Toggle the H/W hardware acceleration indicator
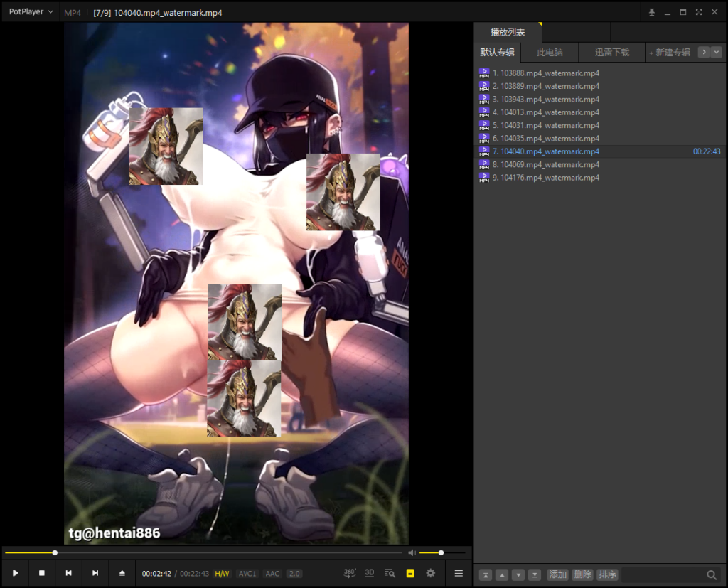The height and width of the screenshot is (588, 728). 222,574
